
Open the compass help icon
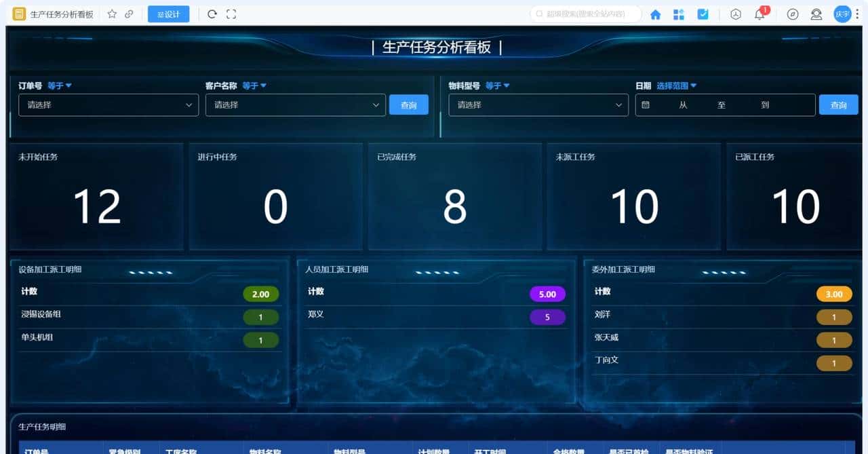793,14
